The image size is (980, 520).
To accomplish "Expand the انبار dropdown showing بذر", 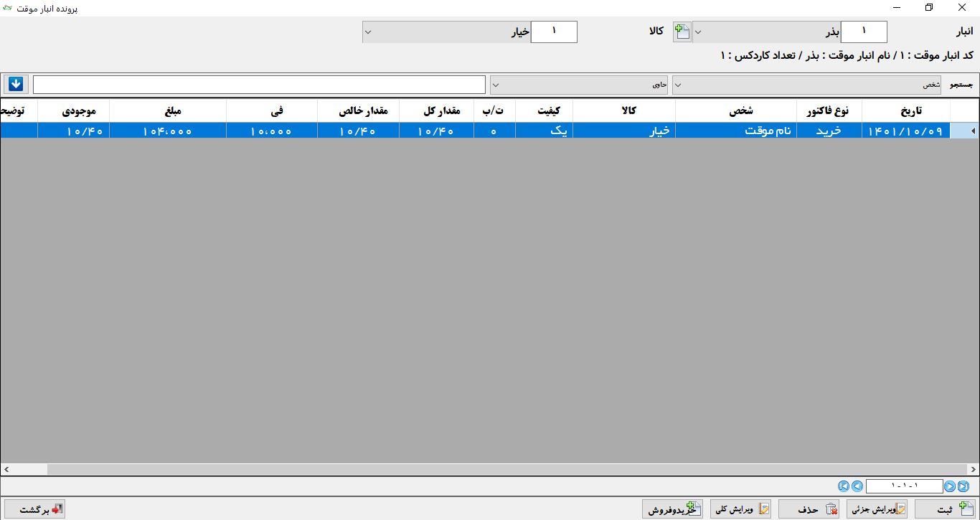I will 698,32.
